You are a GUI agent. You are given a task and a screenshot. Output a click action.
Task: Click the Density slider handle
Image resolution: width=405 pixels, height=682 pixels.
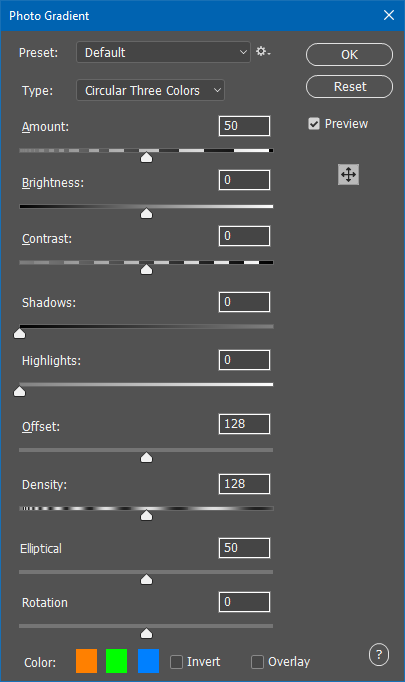coord(147,515)
